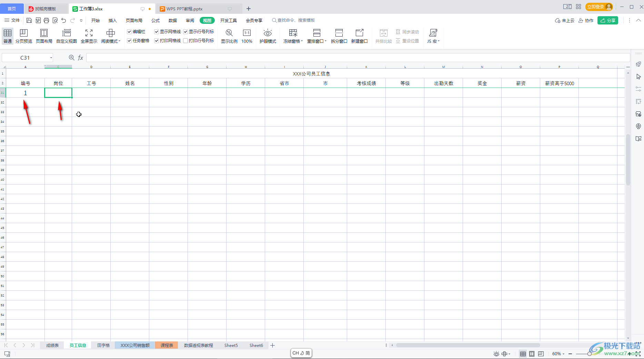The width and height of the screenshot is (644, 359).
Task: Click the Undo arrow icon
Action: [64, 20]
